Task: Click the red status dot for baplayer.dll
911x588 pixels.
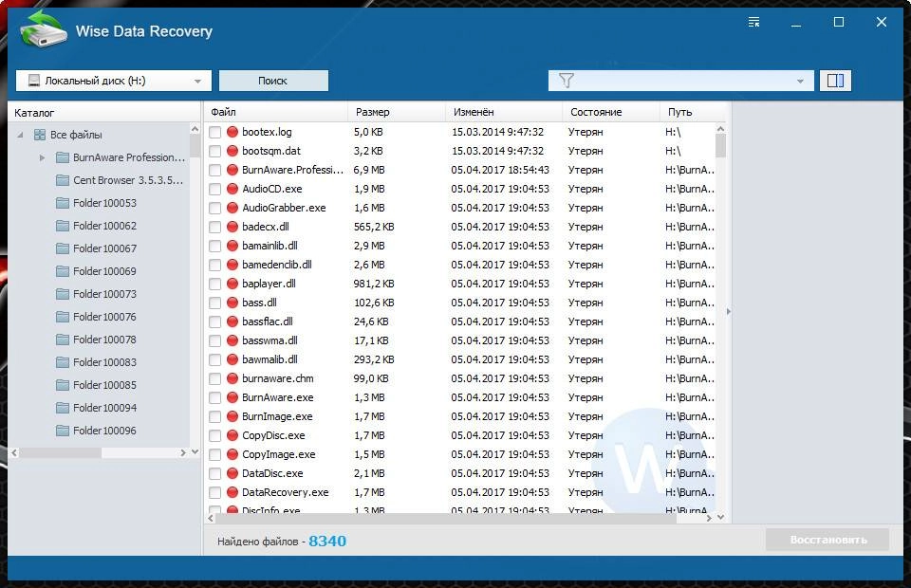Action: [232, 284]
